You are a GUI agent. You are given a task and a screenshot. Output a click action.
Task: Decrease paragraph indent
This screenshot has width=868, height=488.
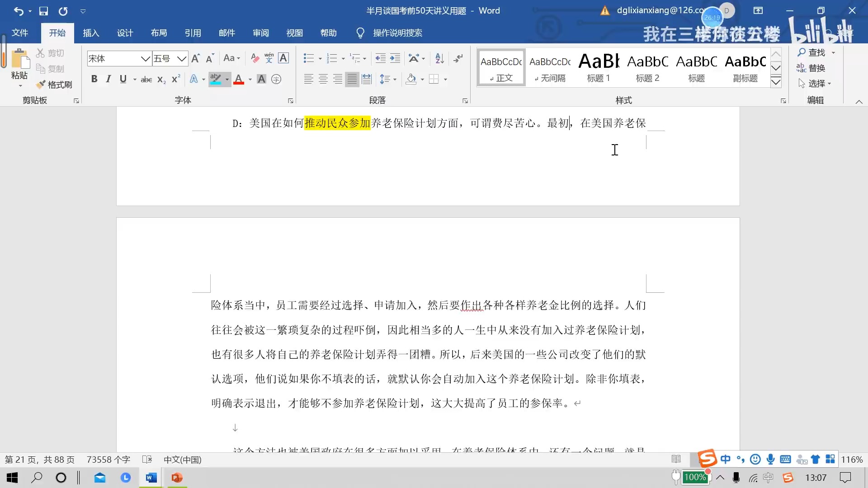click(x=381, y=58)
